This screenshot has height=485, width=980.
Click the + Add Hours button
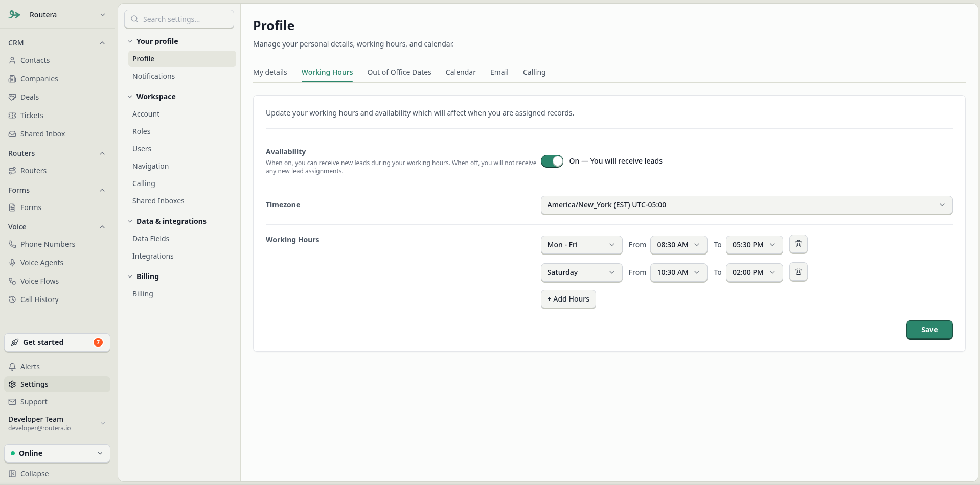coord(568,299)
